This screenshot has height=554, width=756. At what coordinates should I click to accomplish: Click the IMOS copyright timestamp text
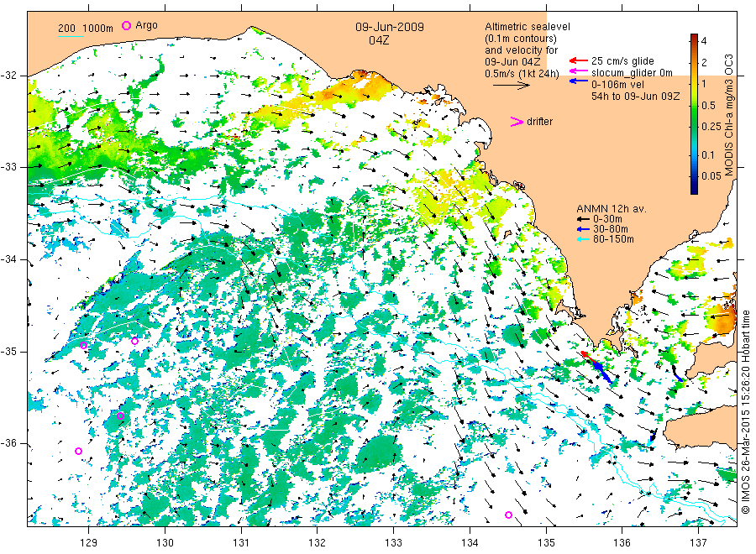coord(745,412)
